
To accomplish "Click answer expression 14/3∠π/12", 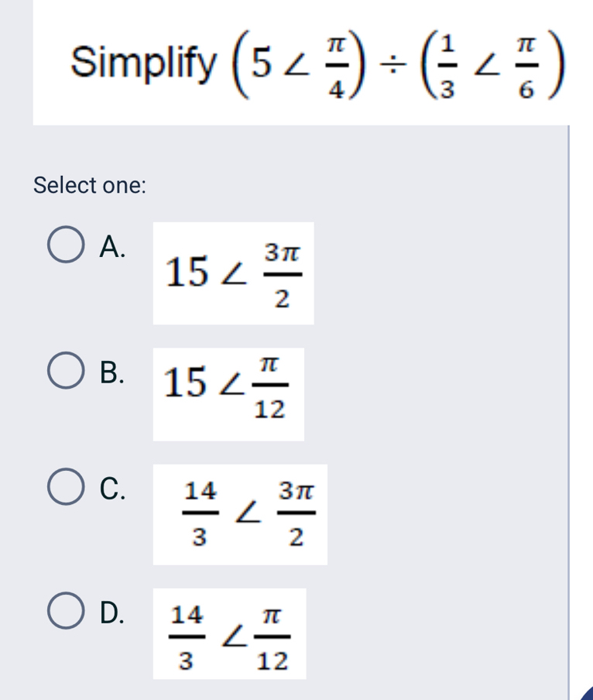I will click(x=229, y=634).
